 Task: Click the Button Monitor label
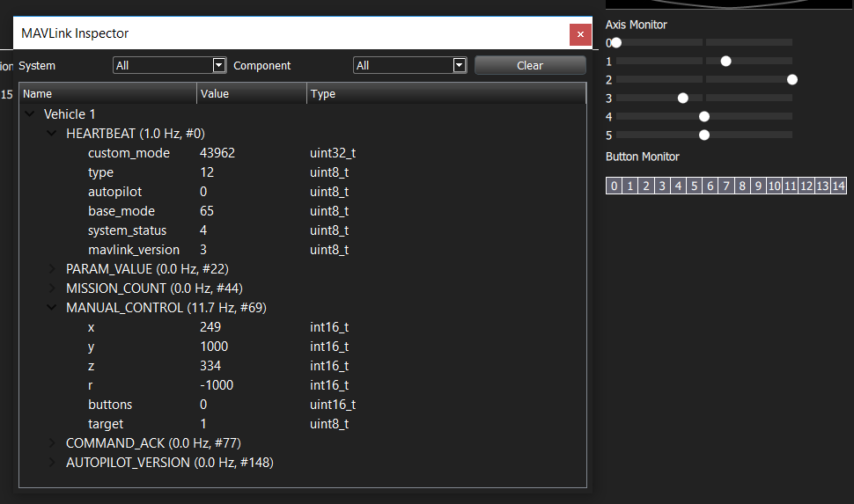coord(643,157)
